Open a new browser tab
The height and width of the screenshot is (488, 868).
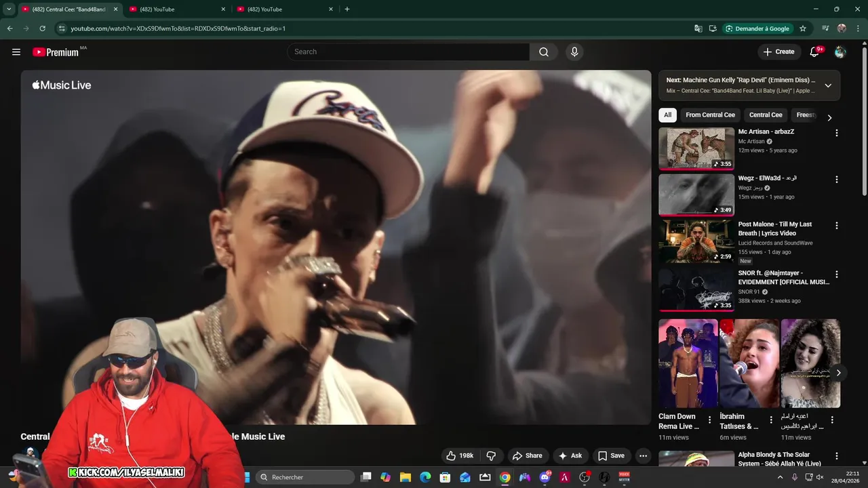(x=347, y=9)
